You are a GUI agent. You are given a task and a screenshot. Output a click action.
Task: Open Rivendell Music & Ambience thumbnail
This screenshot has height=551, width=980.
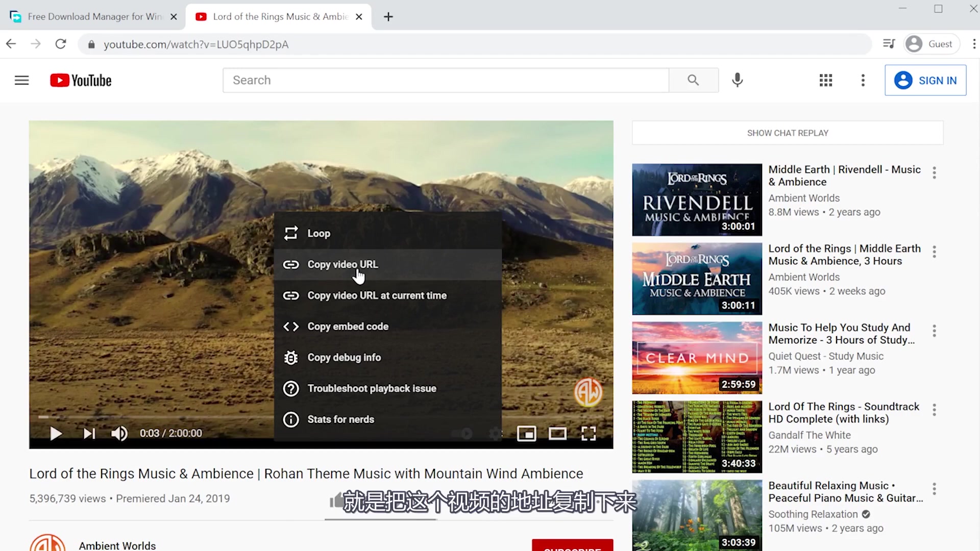(697, 199)
